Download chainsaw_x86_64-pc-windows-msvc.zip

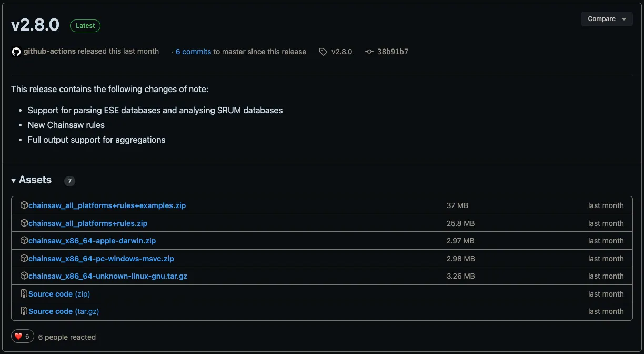(x=101, y=259)
